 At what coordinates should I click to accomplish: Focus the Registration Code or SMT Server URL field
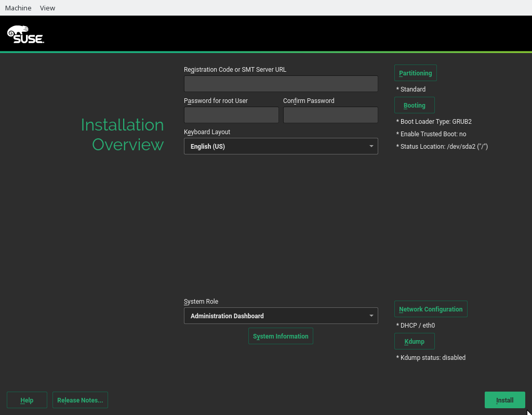pyautogui.click(x=281, y=84)
